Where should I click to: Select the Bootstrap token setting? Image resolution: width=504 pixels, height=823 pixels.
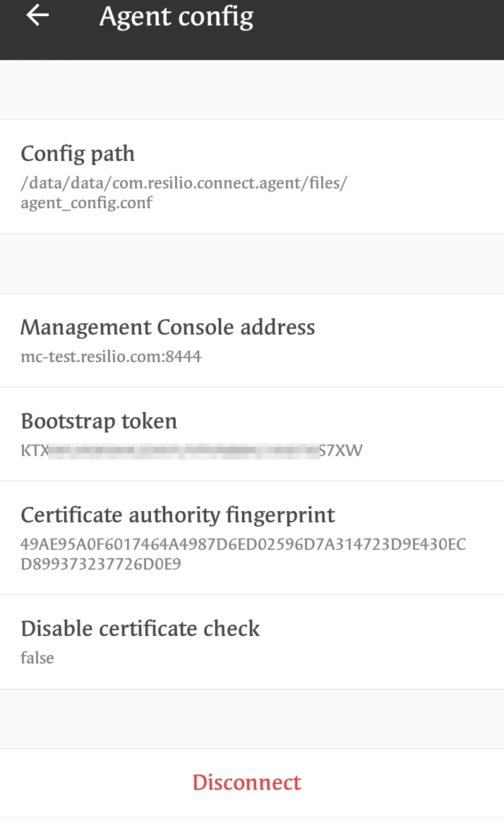click(252, 433)
